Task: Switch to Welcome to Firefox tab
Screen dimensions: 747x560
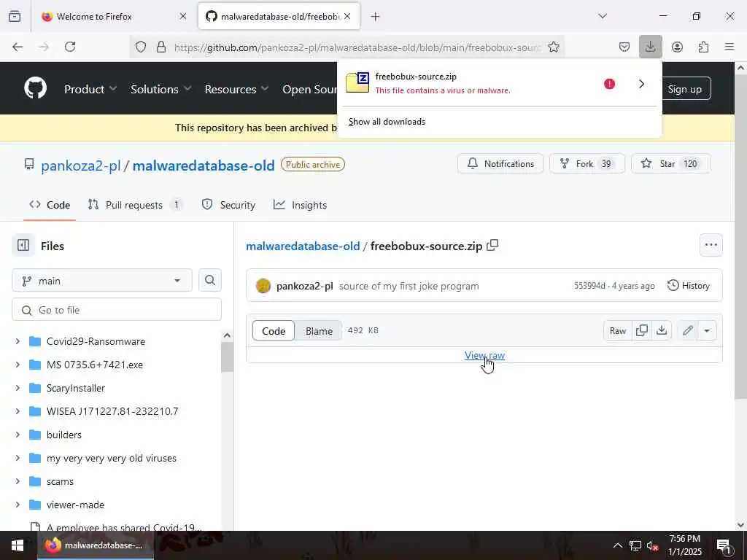Action: point(94,17)
